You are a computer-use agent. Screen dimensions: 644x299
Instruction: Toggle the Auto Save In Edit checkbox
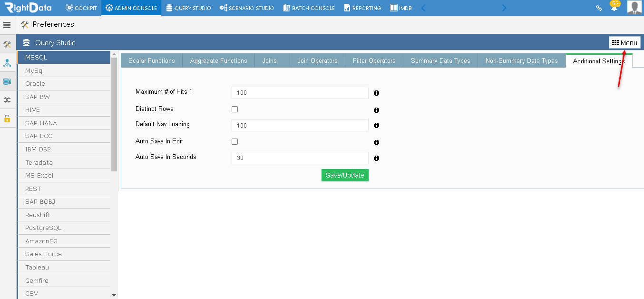point(234,141)
